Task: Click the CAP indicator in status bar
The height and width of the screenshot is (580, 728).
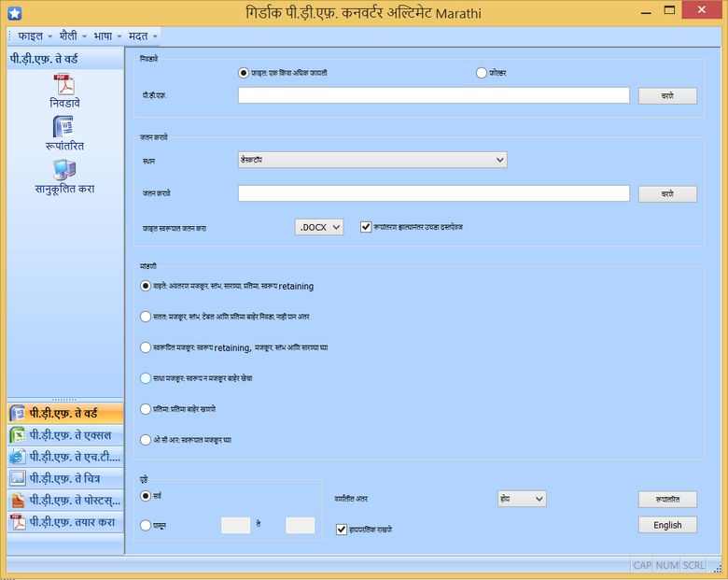Action: tap(642, 565)
